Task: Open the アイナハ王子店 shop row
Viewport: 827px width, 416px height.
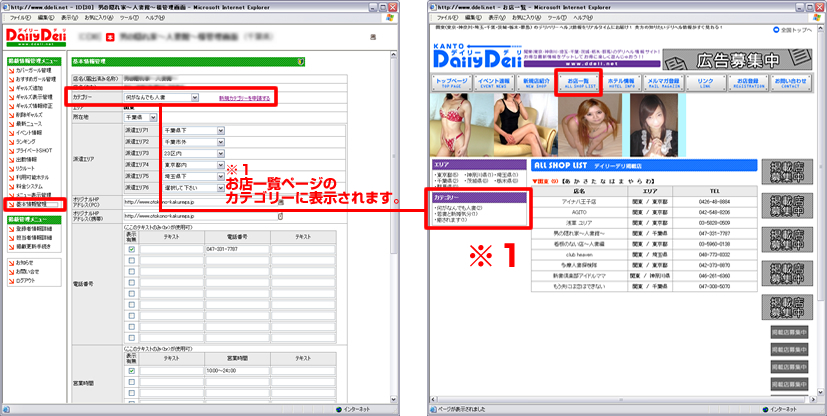Action: [645, 201]
